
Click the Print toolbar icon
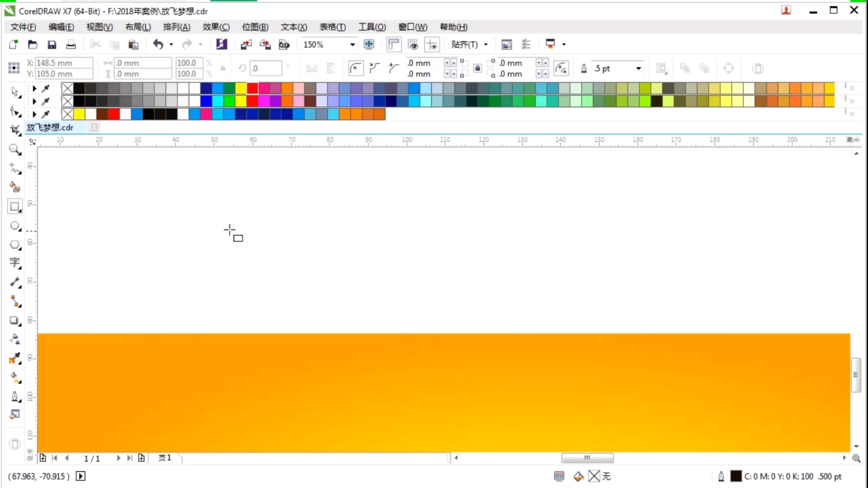click(x=71, y=44)
